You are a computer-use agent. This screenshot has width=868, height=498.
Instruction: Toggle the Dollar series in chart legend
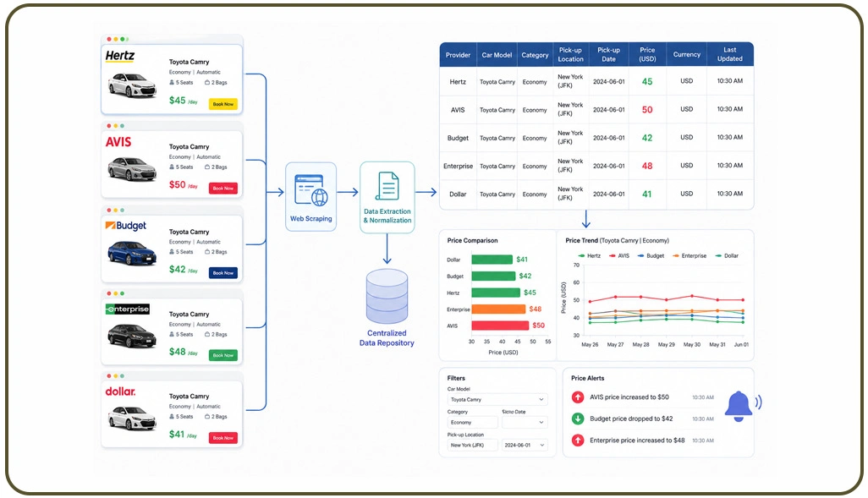pos(727,255)
